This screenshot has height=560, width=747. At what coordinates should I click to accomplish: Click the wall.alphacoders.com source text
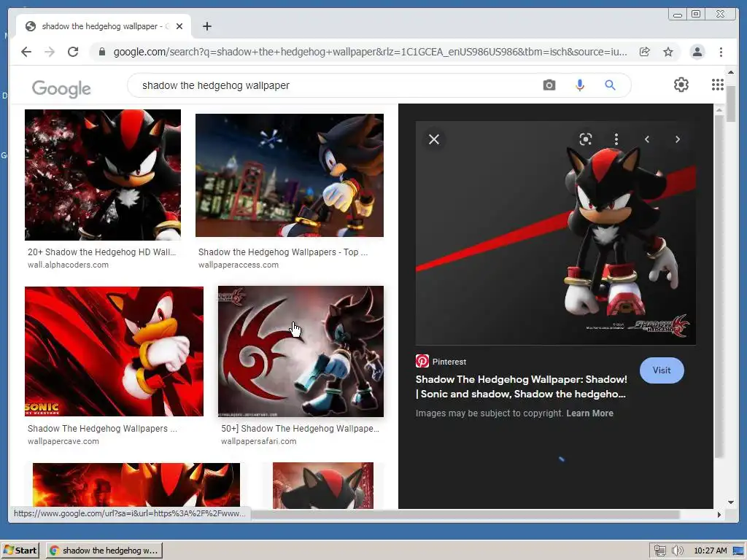tap(68, 265)
